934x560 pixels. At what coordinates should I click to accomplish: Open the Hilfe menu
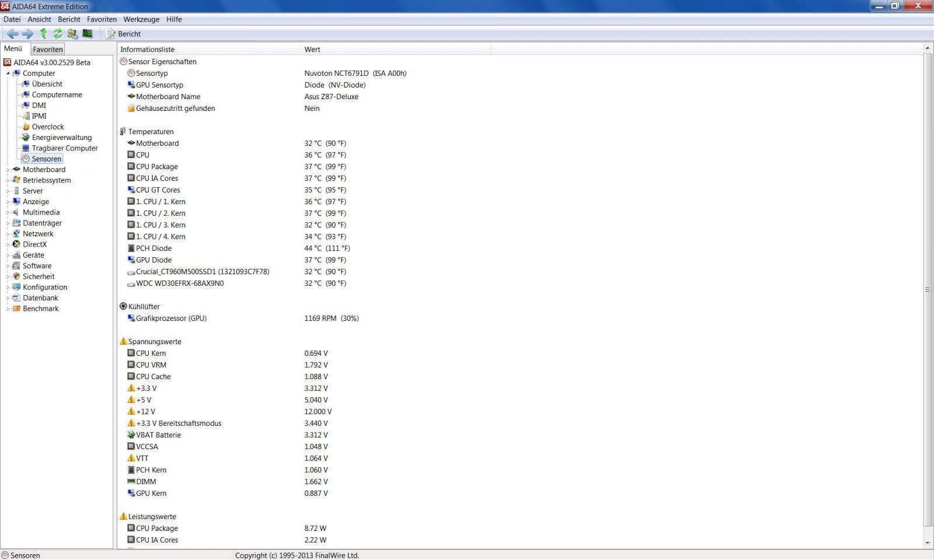coord(174,19)
